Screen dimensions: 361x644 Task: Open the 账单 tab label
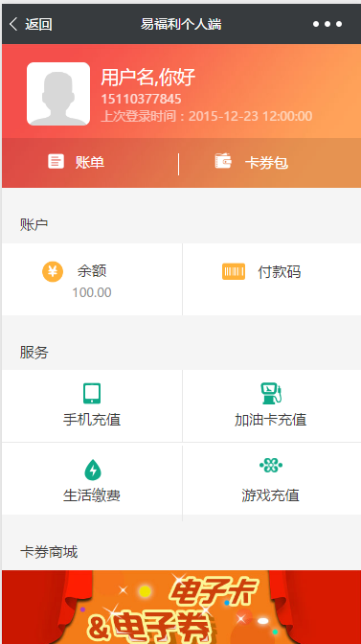tap(90, 163)
